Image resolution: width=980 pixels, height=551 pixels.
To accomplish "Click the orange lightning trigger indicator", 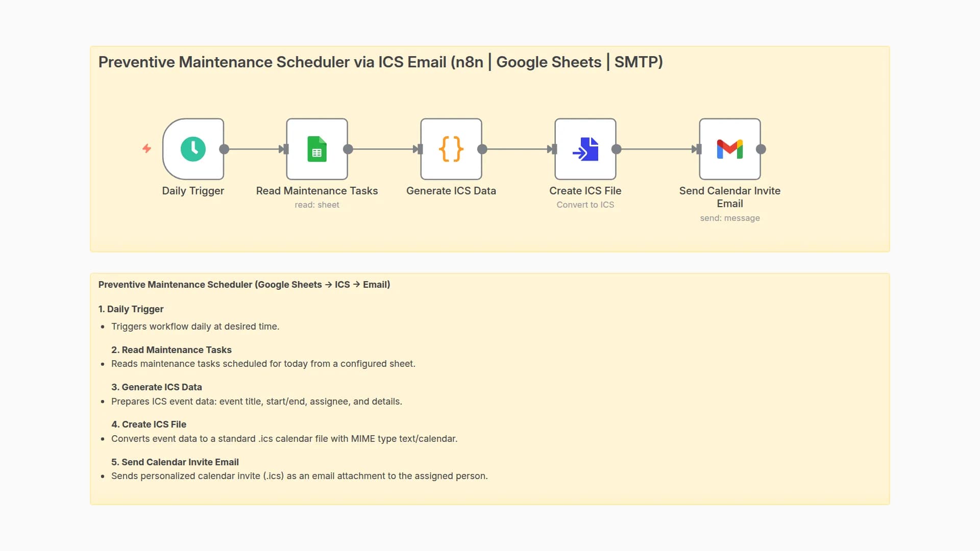I will 146,148.
